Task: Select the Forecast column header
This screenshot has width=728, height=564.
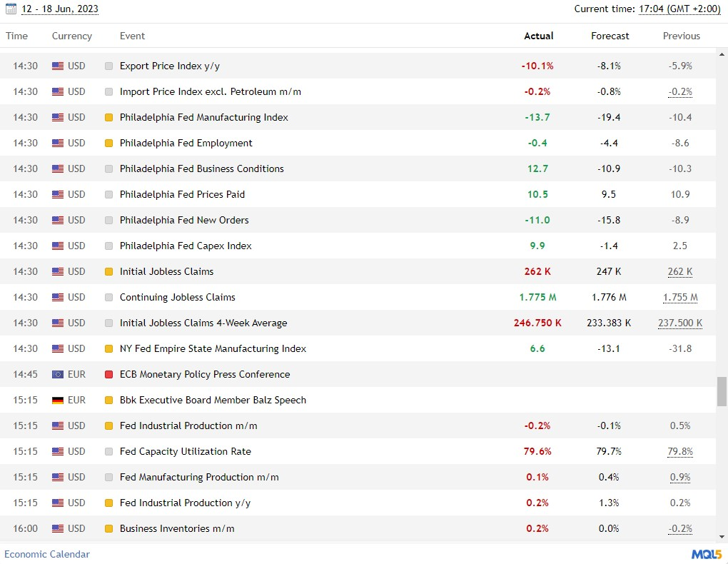Action: tap(610, 36)
